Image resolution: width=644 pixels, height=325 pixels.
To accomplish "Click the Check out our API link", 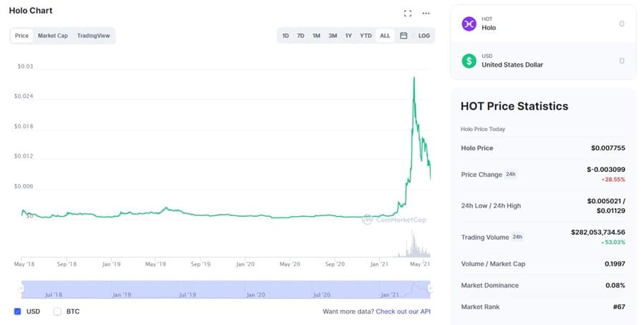I will point(404,311).
